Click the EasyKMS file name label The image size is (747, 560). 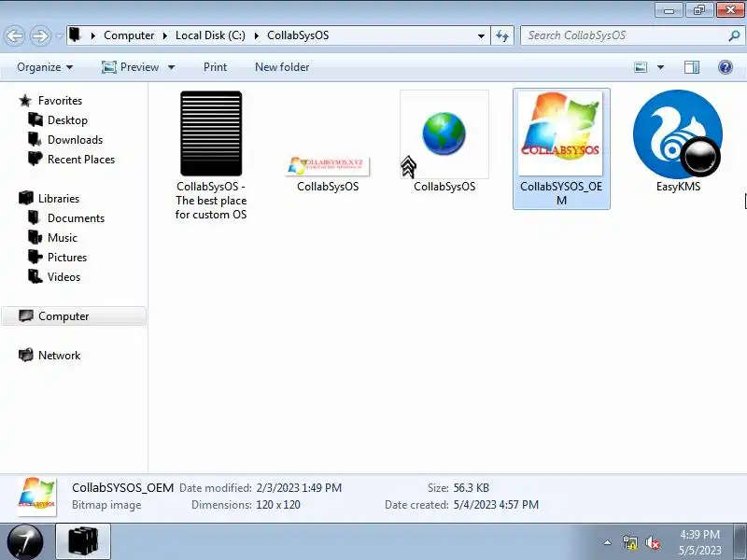pyautogui.click(x=679, y=186)
